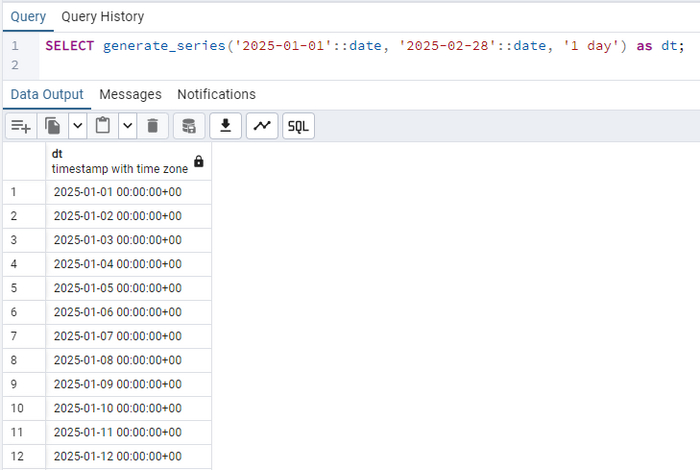Click the SQL button in toolbar
The width and height of the screenshot is (700, 470).
[298, 126]
